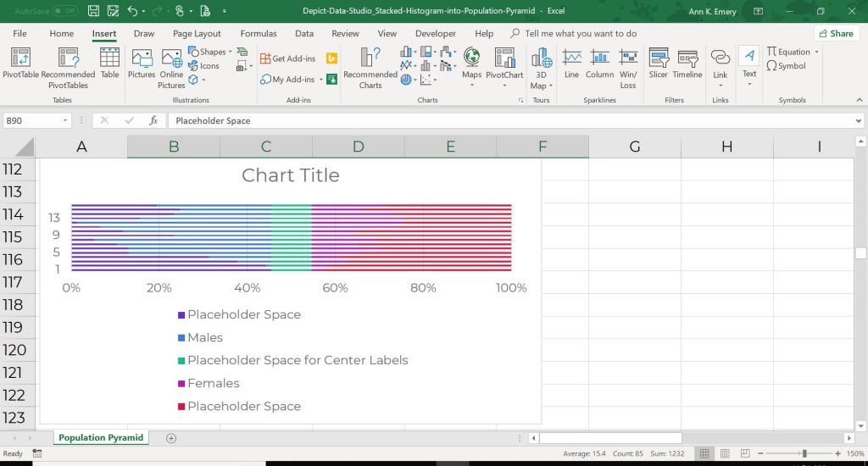Expand the formula bar
This screenshot has width=868, height=466.
(x=858, y=120)
